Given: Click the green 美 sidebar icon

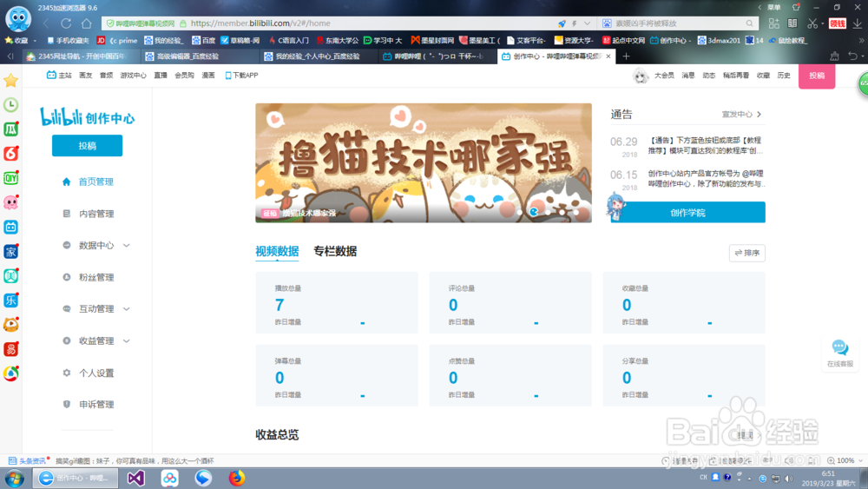Looking at the screenshot, I should pyautogui.click(x=10, y=276).
